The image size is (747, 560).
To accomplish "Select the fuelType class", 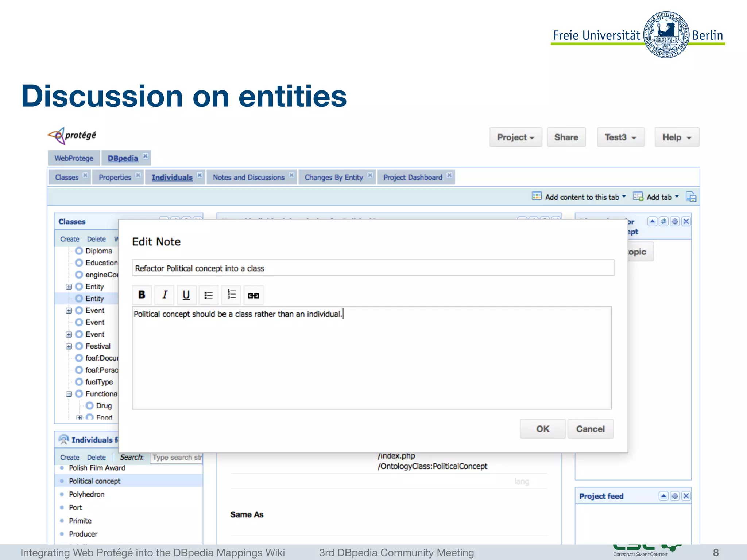I will (99, 382).
